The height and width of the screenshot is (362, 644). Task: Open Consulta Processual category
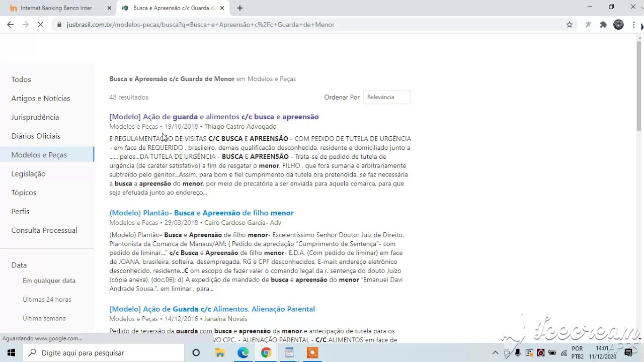point(44,230)
